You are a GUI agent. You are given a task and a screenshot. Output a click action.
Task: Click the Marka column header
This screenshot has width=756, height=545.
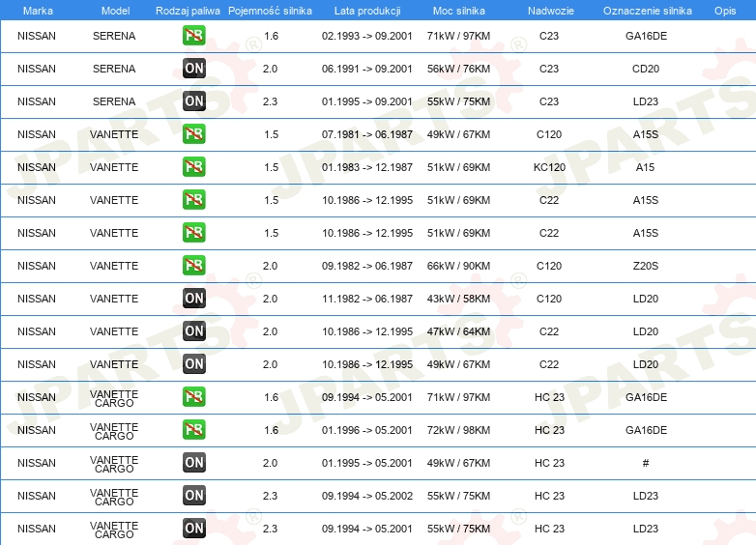click(x=38, y=11)
